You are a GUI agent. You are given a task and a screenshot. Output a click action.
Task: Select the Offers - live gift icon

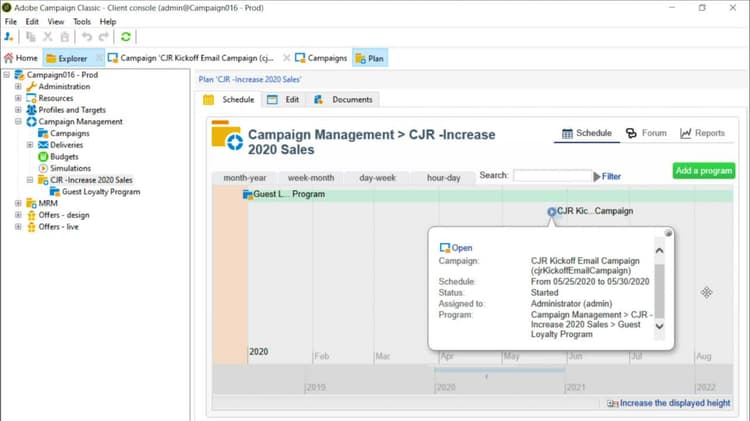coord(31,227)
